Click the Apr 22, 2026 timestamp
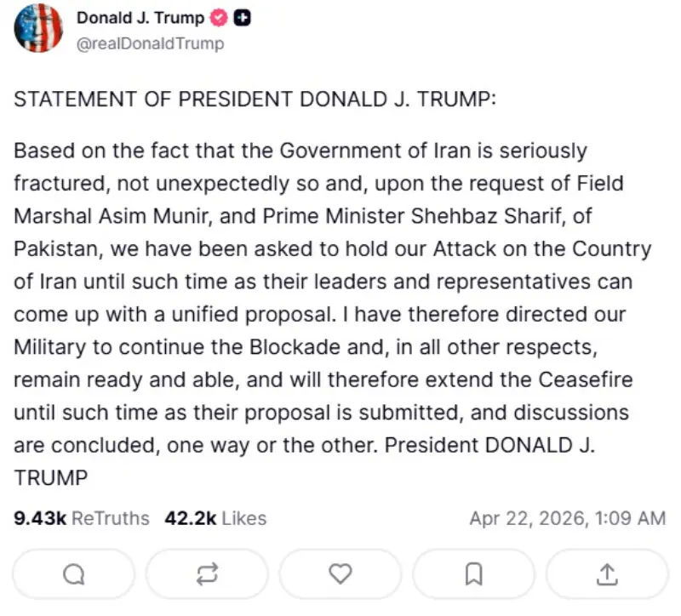 point(567,518)
